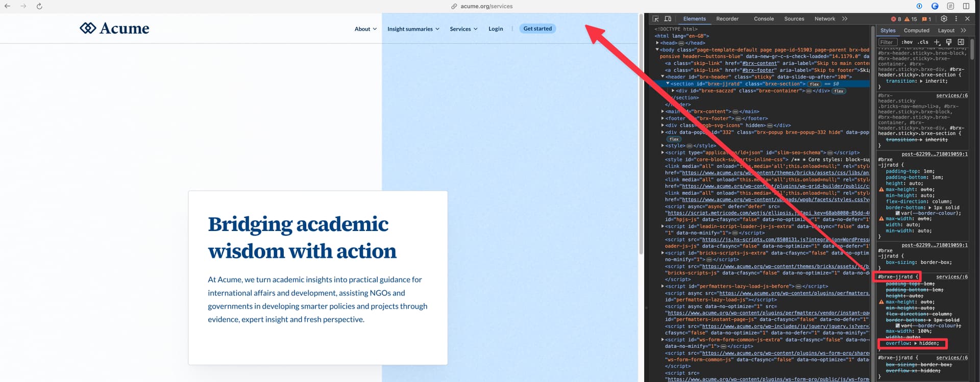The width and height of the screenshot is (980, 382).
Task: Switch to the Computed pane tab
Action: (x=917, y=31)
